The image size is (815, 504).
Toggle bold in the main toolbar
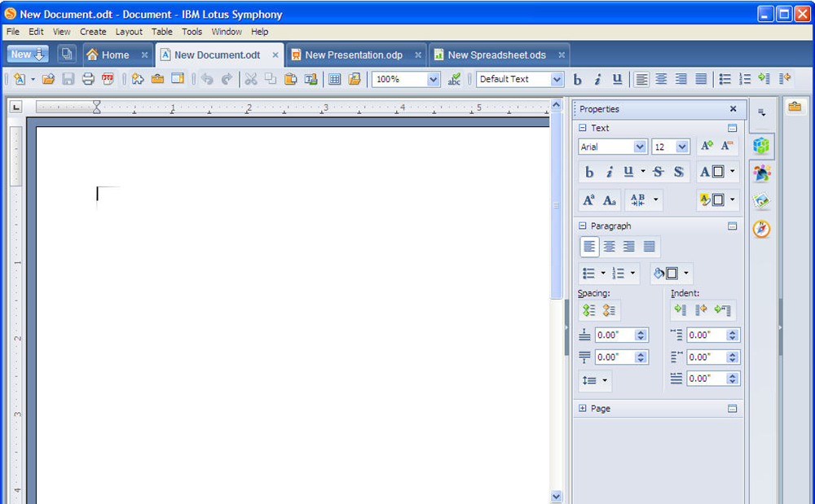click(x=578, y=79)
